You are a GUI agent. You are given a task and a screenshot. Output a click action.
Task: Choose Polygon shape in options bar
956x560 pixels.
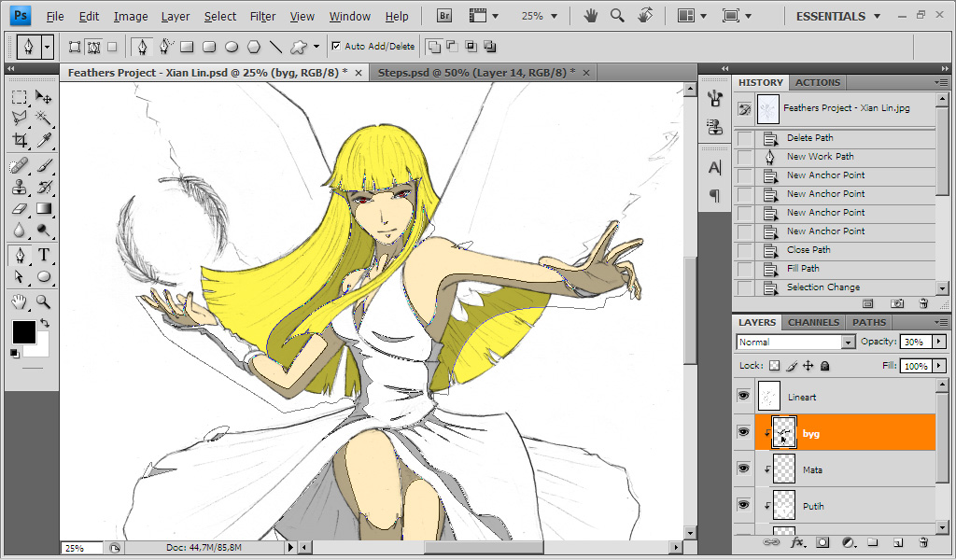coord(254,47)
